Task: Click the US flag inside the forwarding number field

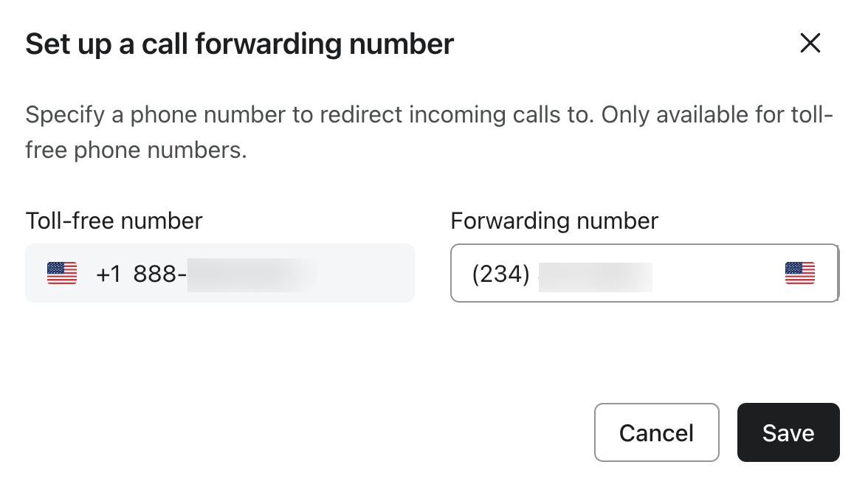Action: [799, 273]
